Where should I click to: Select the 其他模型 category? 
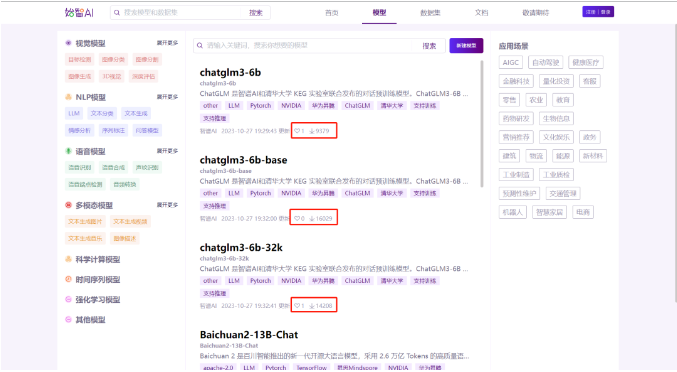pos(90,319)
